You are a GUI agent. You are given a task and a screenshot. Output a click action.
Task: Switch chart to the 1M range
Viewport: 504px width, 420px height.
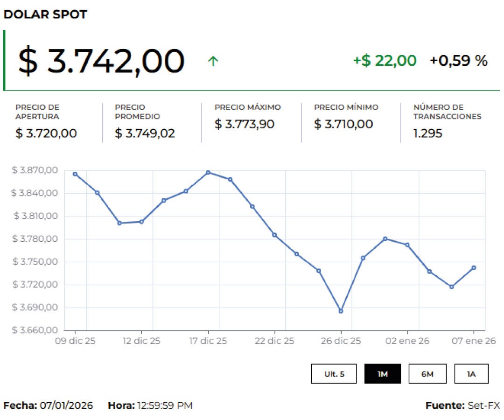[382, 374]
